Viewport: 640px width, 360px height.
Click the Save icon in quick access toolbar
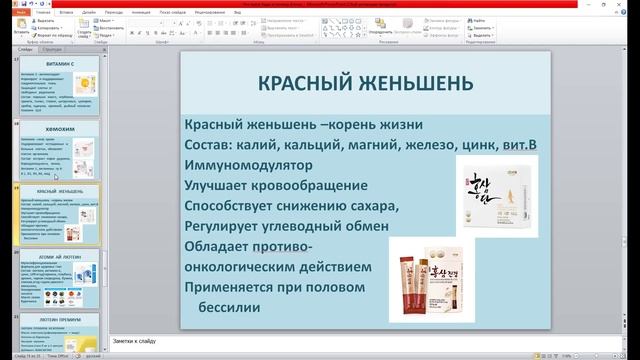(24, 4)
